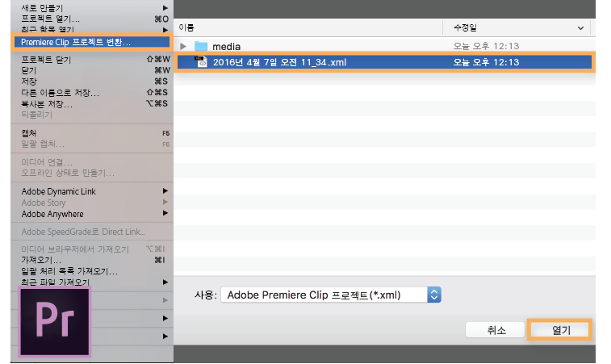Choose 캡처 menu item
The image size is (611, 364).
(x=92, y=133)
